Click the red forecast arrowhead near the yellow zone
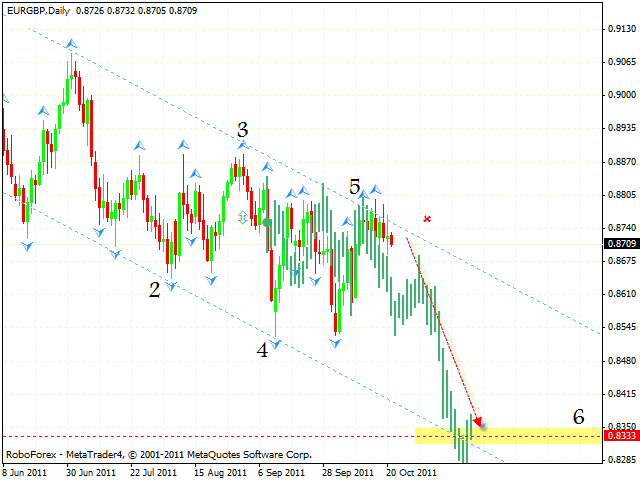The image size is (640, 480). click(x=481, y=422)
